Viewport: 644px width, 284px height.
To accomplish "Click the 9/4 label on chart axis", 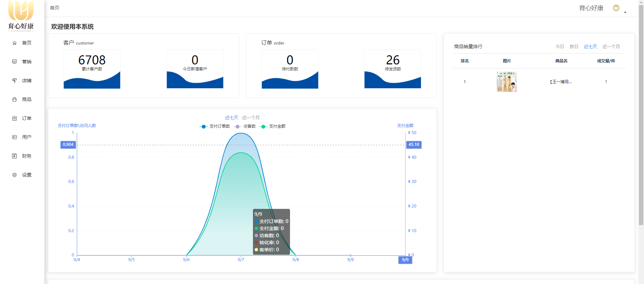I will (77, 260).
